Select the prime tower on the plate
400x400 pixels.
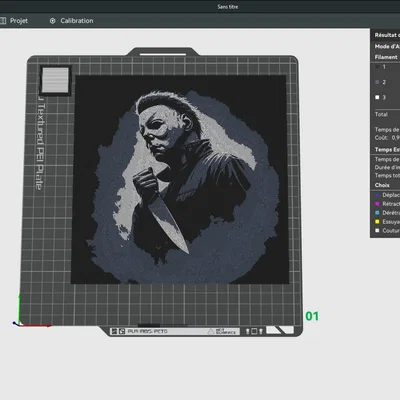coord(55,80)
